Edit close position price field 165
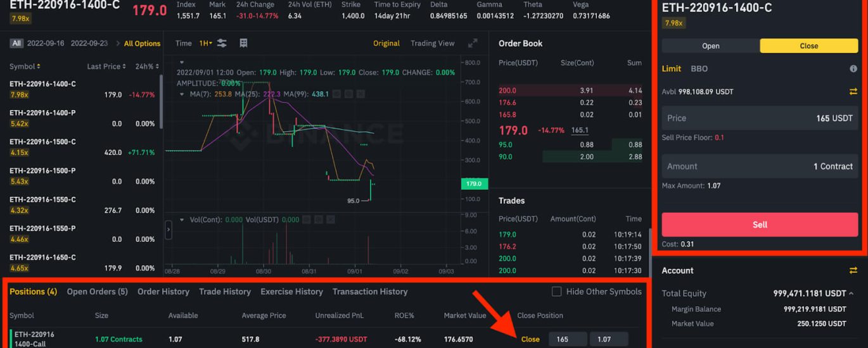The width and height of the screenshot is (868, 348). (x=567, y=339)
